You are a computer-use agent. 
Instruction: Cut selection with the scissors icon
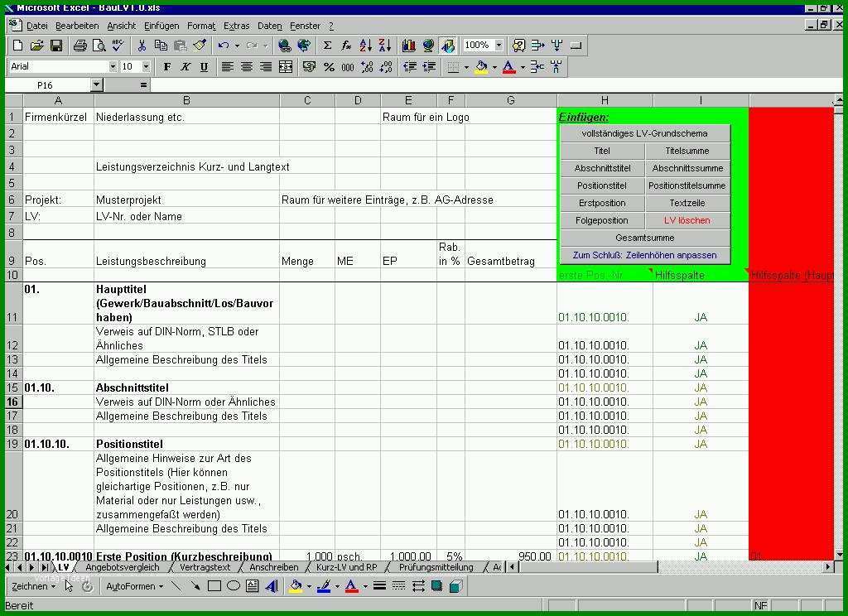[x=142, y=46]
